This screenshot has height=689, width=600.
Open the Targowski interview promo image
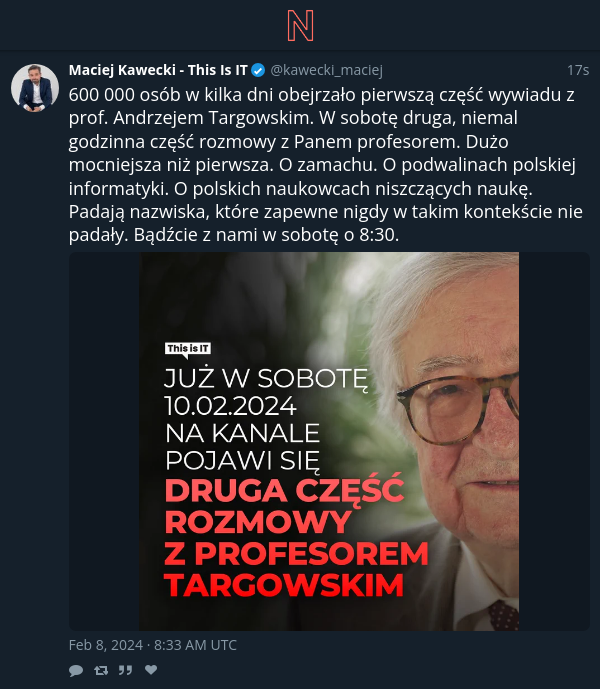(x=329, y=441)
